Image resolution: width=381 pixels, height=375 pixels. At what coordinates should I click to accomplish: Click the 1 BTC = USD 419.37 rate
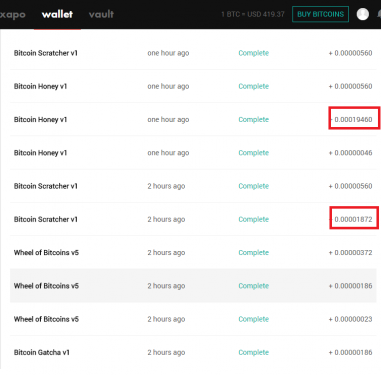click(x=253, y=14)
